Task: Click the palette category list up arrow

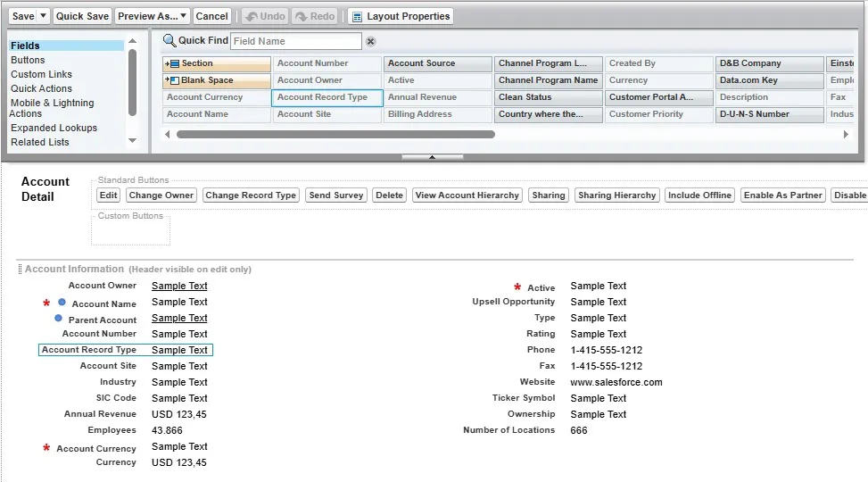Action: coord(132,41)
